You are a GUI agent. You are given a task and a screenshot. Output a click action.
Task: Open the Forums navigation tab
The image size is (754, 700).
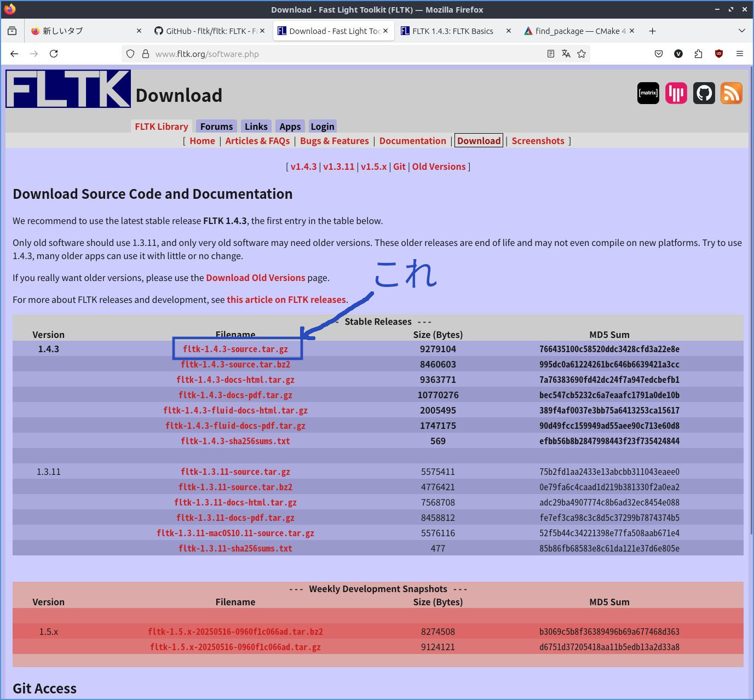(x=216, y=127)
